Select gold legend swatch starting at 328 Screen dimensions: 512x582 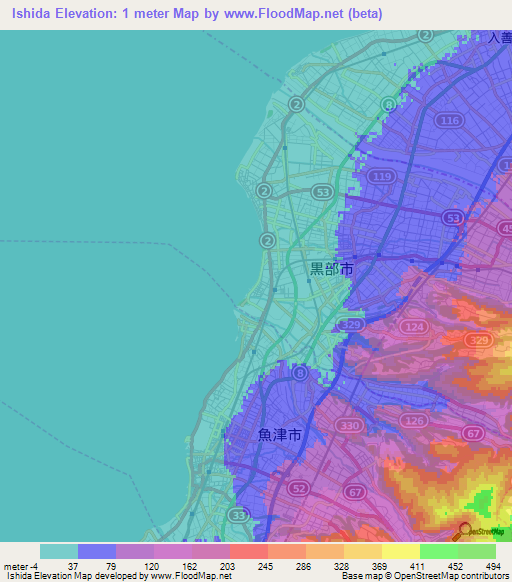click(363, 551)
